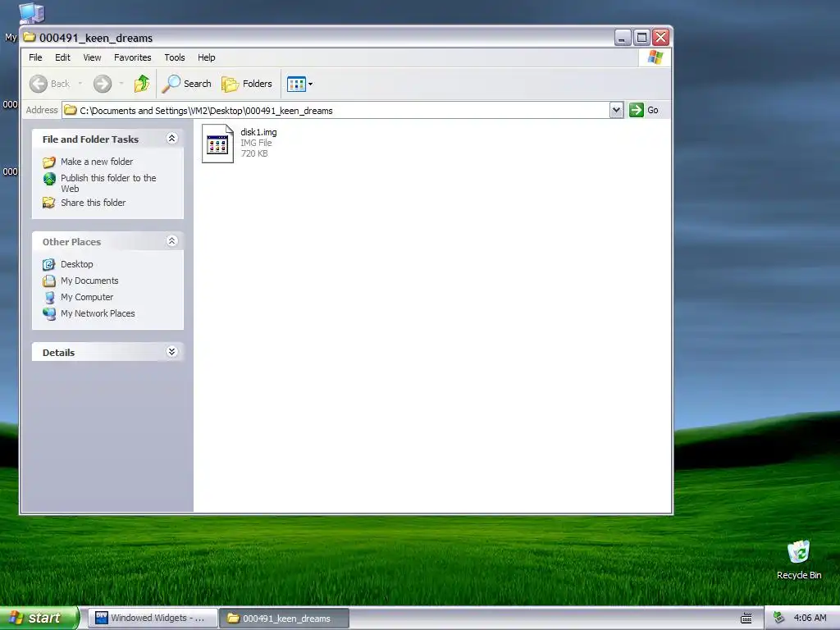Click the Make a new folder icon
This screenshot has height=630, width=840.
(49, 162)
